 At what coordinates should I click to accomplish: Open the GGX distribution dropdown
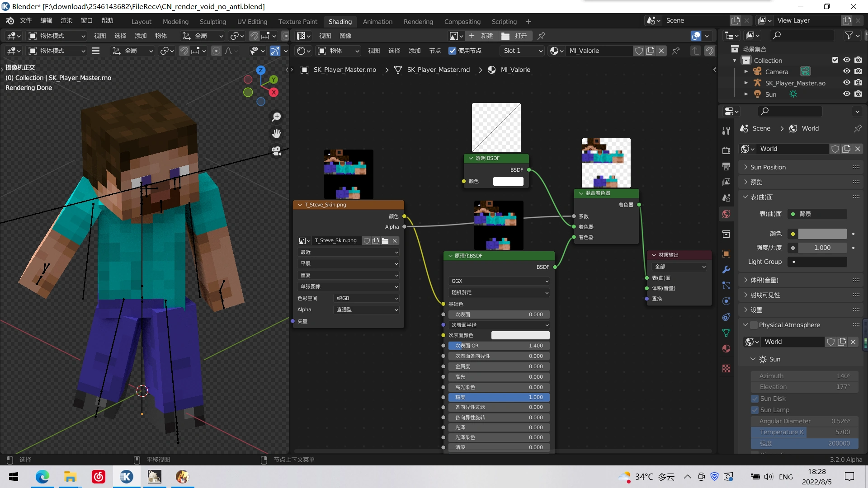click(499, 281)
